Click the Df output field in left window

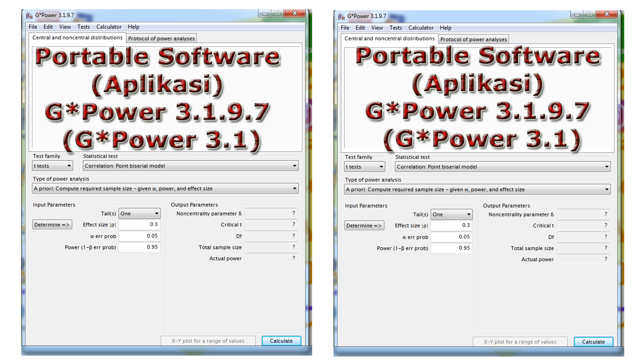(x=271, y=236)
